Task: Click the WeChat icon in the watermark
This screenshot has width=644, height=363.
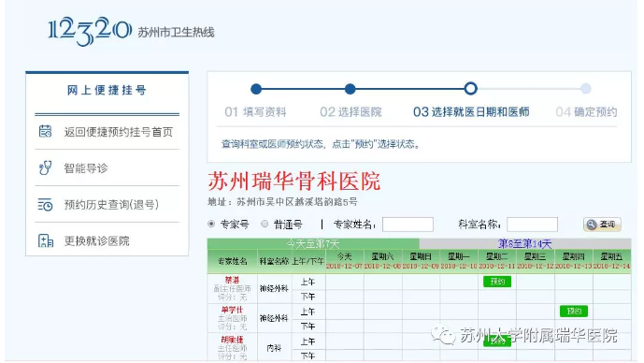Action: pyautogui.click(x=443, y=335)
